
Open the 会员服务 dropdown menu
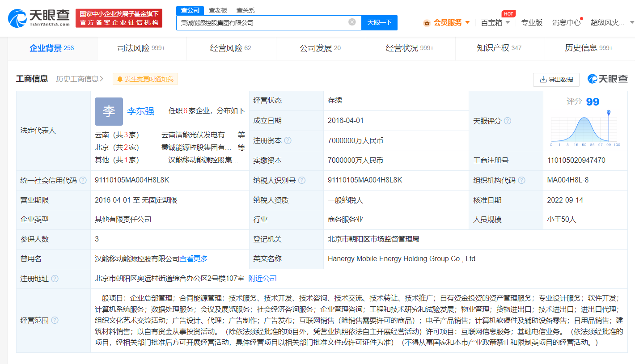pos(447,22)
